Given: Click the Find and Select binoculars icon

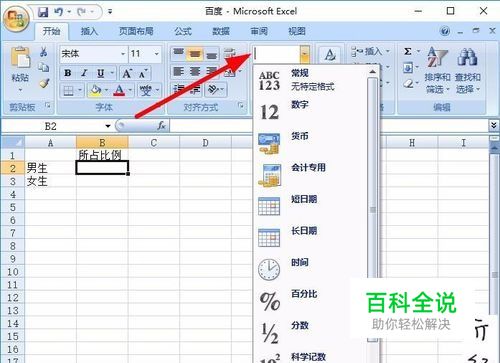Looking at the screenshot, I should pos(467,57).
